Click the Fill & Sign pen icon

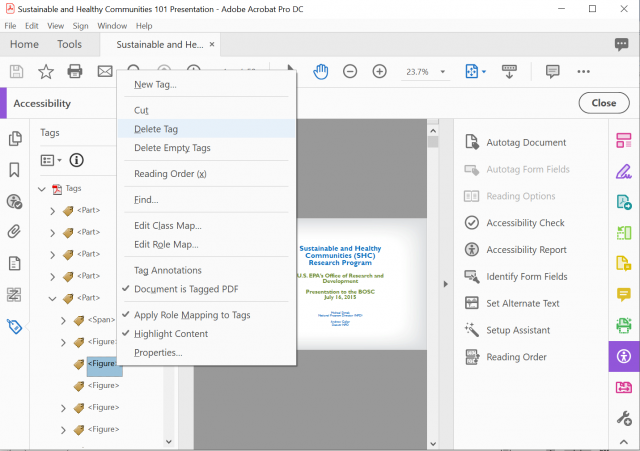coord(624,170)
